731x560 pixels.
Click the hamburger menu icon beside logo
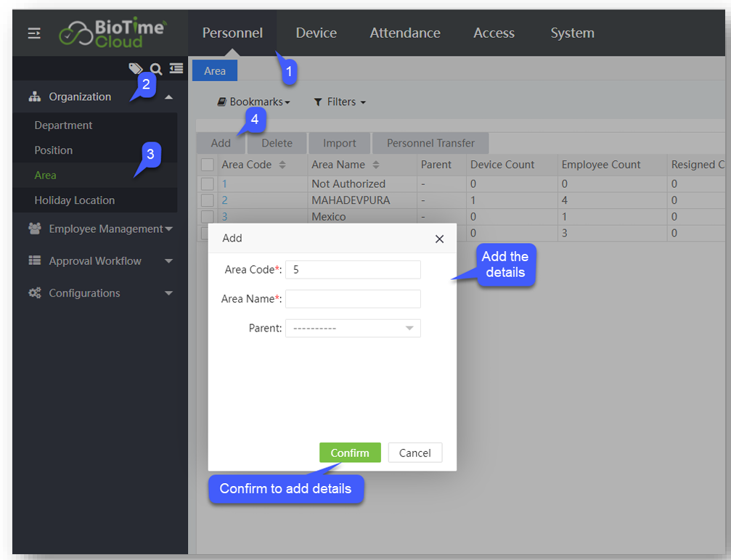pyautogui.click(x=34, y=33)
